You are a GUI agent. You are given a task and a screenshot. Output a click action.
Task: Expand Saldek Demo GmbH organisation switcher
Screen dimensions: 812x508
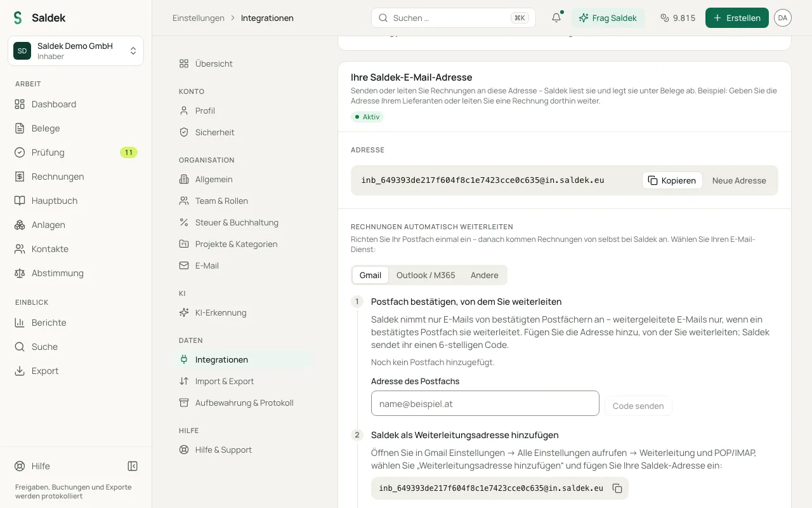tap(76, 51)
